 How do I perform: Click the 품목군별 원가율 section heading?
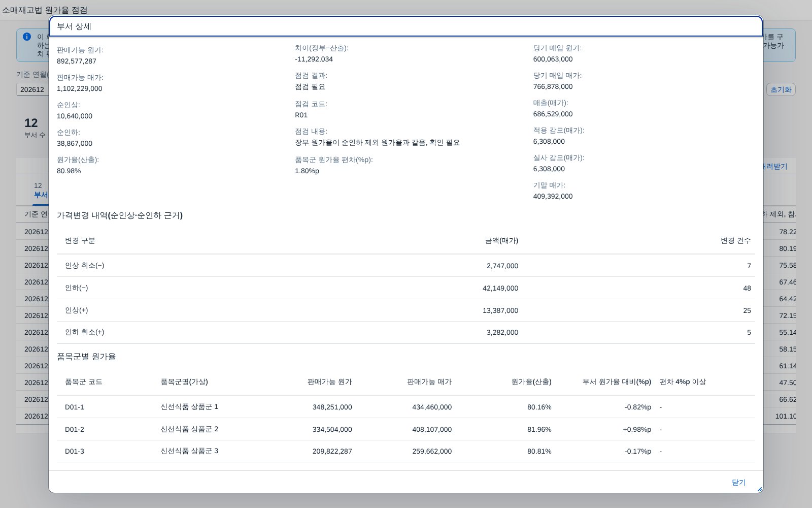pos(86,357)
